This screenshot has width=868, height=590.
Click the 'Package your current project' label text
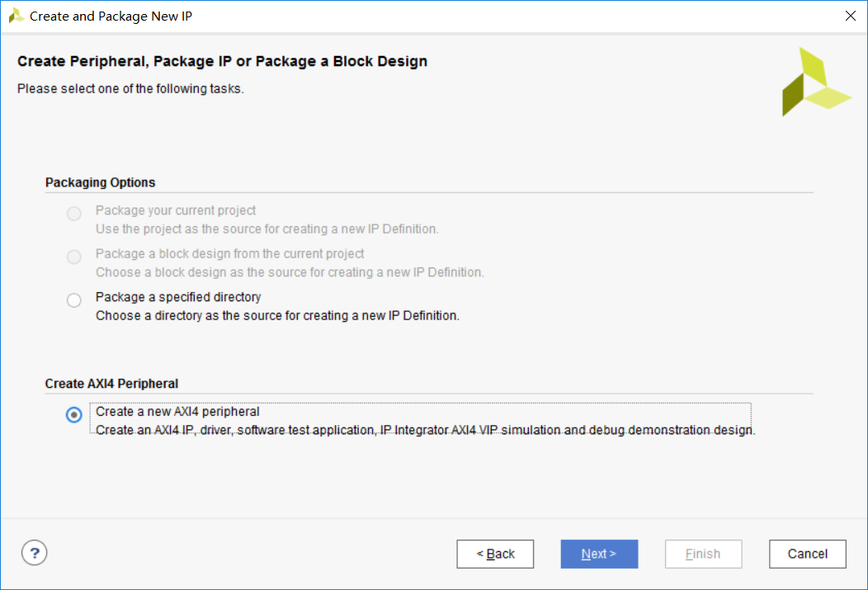(x=176, y=210)
